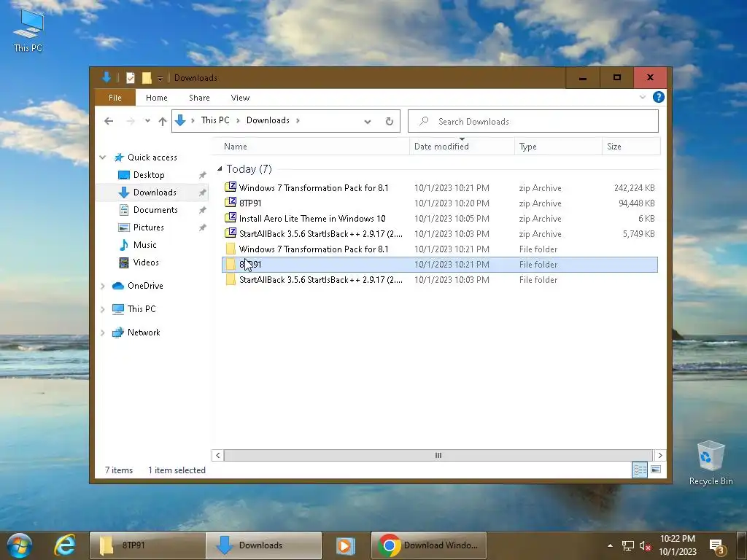
Task: Open This PC desktop icon
Action: pyautogui.click(x=28, y=31)
